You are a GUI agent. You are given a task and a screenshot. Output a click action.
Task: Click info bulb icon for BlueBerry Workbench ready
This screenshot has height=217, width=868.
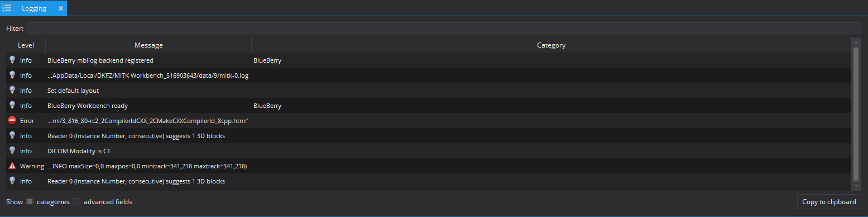click(12, 106)
